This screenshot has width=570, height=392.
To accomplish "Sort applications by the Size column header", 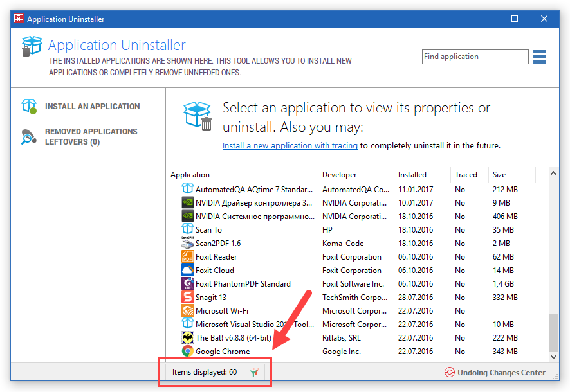I will pos(498,174).
